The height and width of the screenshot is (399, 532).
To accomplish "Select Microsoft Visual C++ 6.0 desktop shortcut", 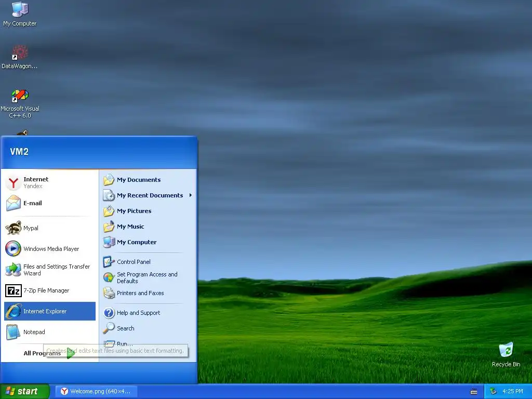I will pyautogui.click(x=20, y=103).
